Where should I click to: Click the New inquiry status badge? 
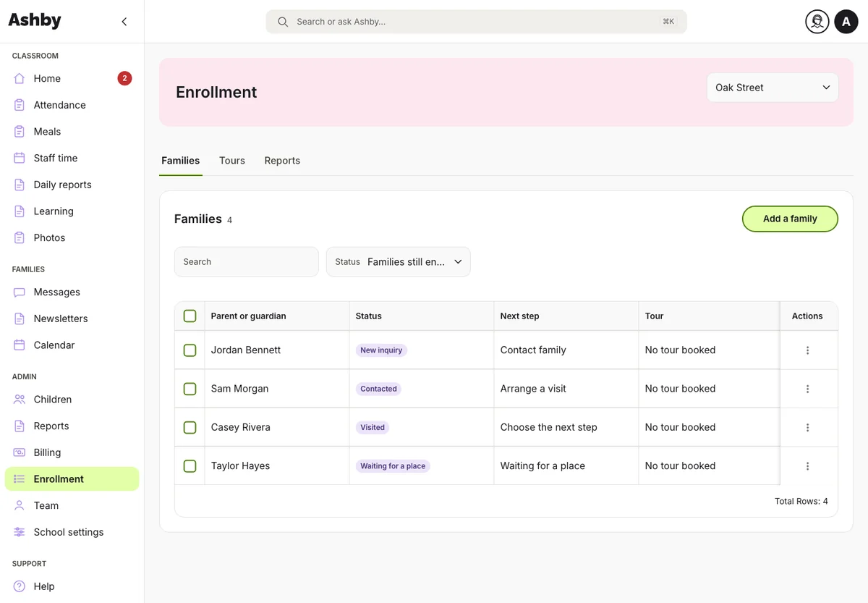click(381, 350)
